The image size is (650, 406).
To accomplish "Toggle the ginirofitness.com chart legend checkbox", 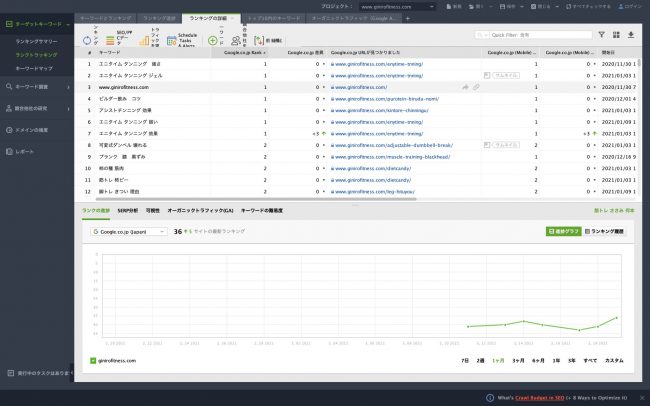I will pos(93,359).
